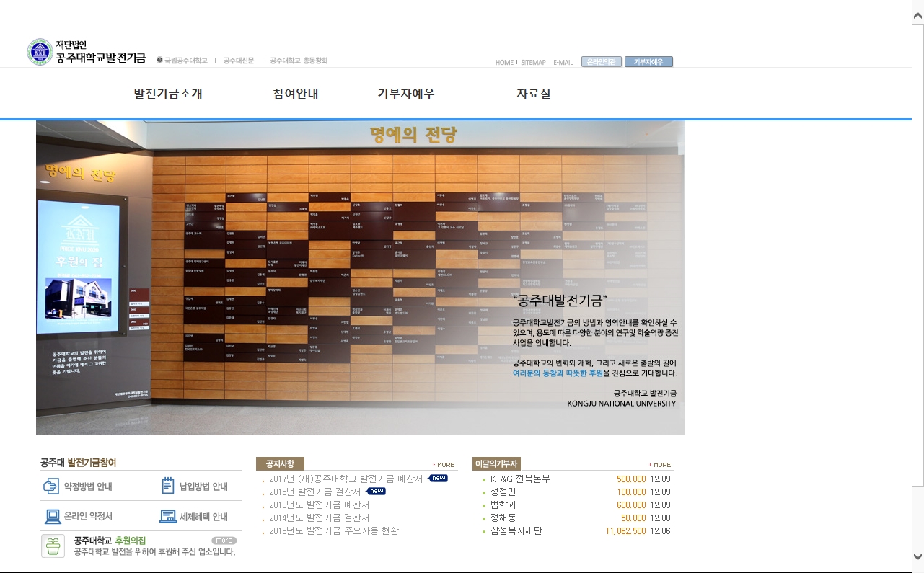Expand the 이달의기부자 MORE link
Screen dimensions: 924x573
[x=661, y=465]
